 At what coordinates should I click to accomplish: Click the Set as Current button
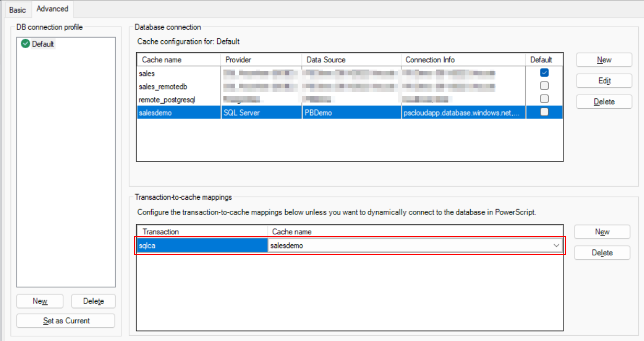(x=66, y=321)
